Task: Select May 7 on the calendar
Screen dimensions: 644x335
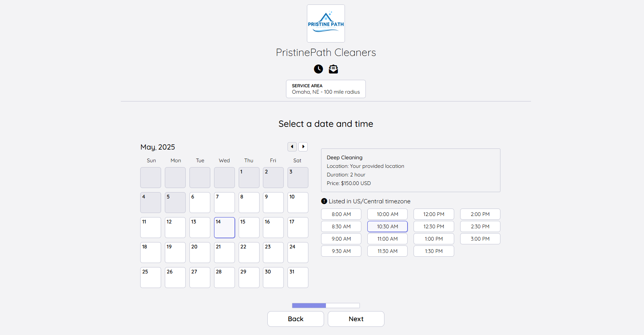Action: coord(224,203)
